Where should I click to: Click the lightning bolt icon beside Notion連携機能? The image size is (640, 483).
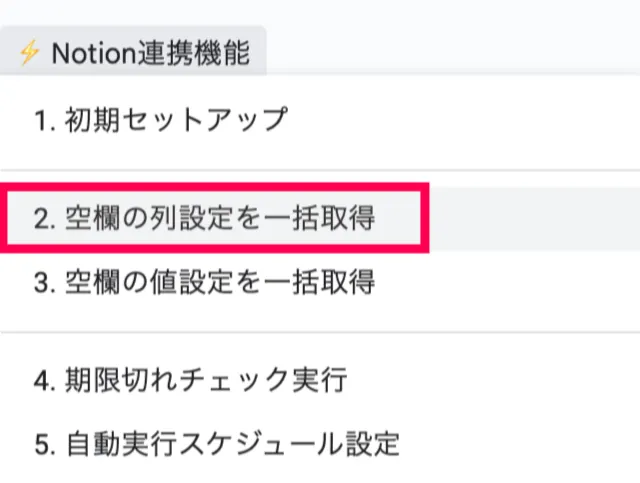(x=30, y=53)
